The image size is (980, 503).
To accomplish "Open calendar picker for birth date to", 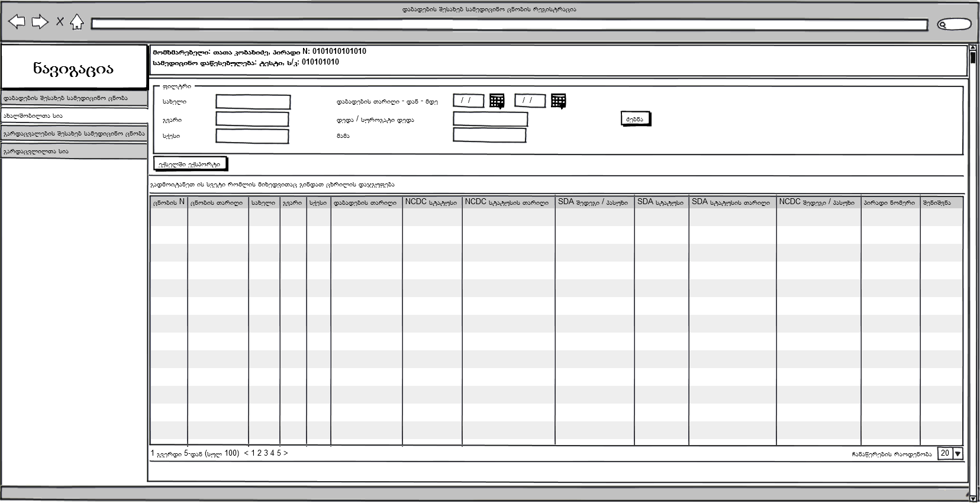I will tap(558, 101).
